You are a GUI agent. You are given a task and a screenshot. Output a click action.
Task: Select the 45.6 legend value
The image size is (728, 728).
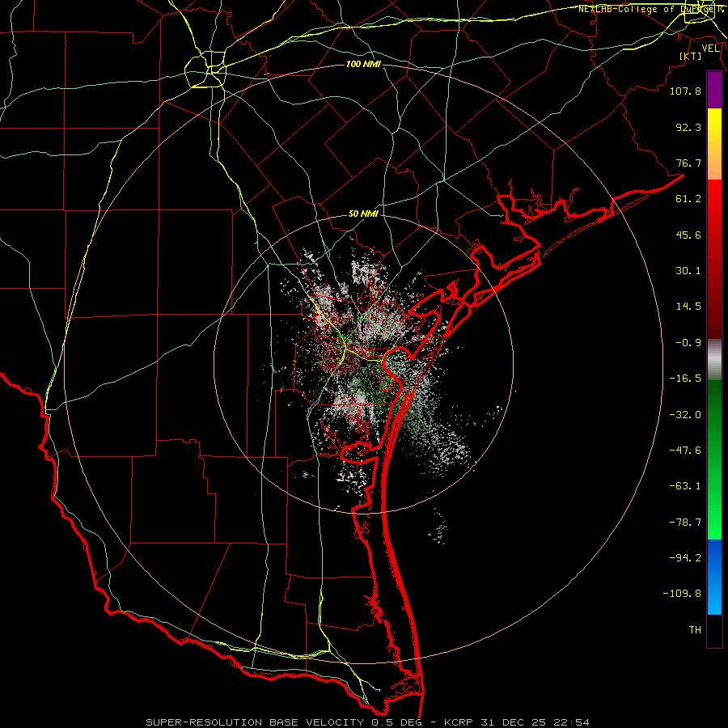click(x=688, y=235)
